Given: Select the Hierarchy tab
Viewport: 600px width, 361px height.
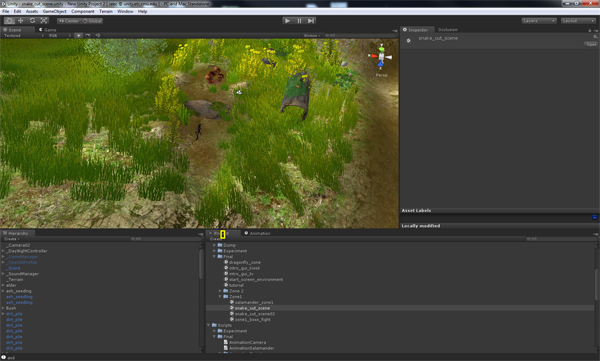Looking at the screenshot, I should pos(17,233).
